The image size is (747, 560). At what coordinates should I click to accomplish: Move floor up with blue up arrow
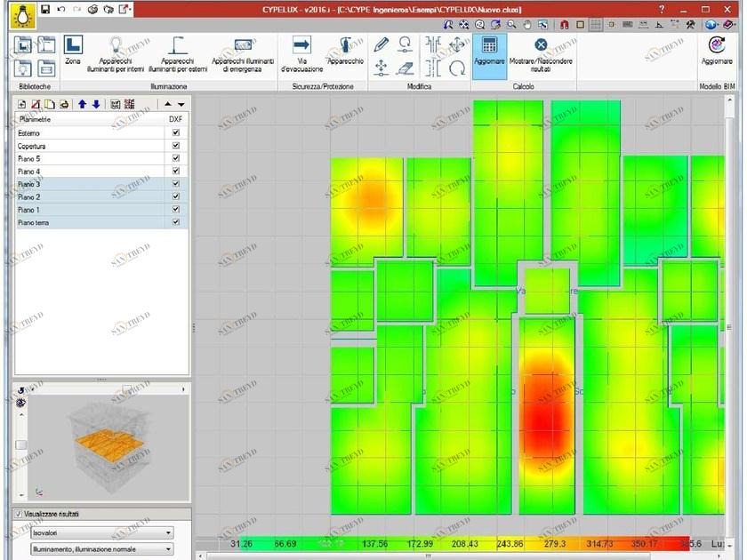click(x=82, y=104)
